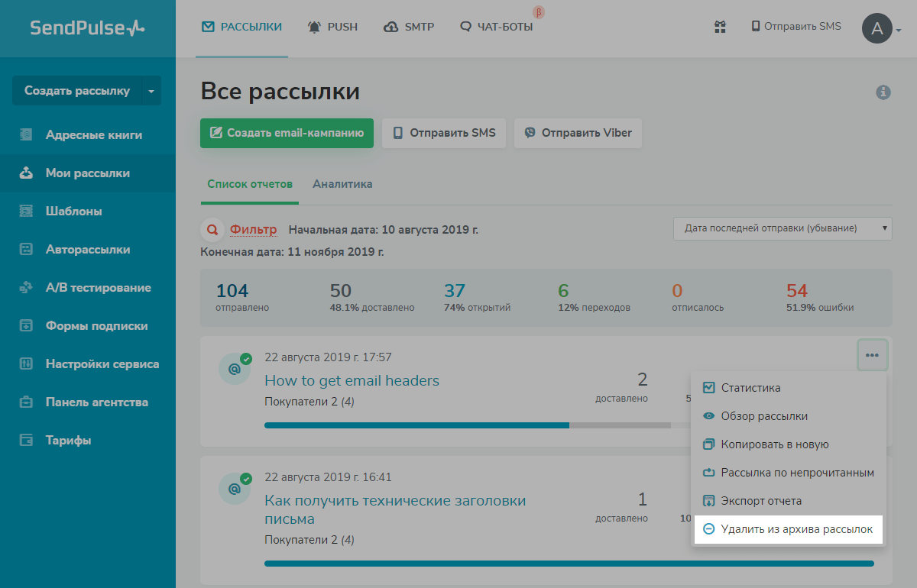
Task: Click email icon of 'Как получить технические заголовки'
Action: [235, 489]
